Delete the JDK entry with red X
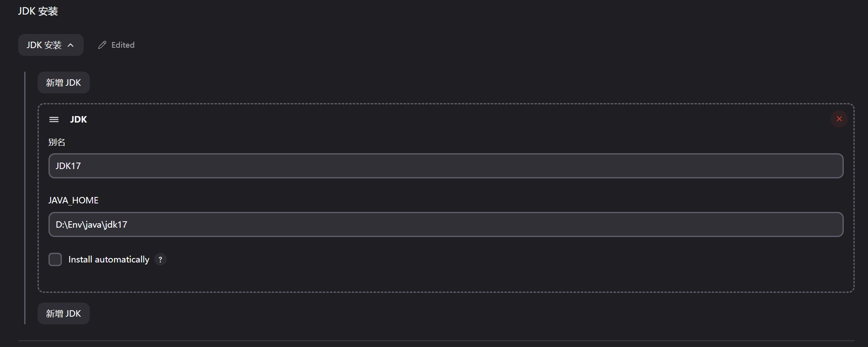 [x=839, y=119]
